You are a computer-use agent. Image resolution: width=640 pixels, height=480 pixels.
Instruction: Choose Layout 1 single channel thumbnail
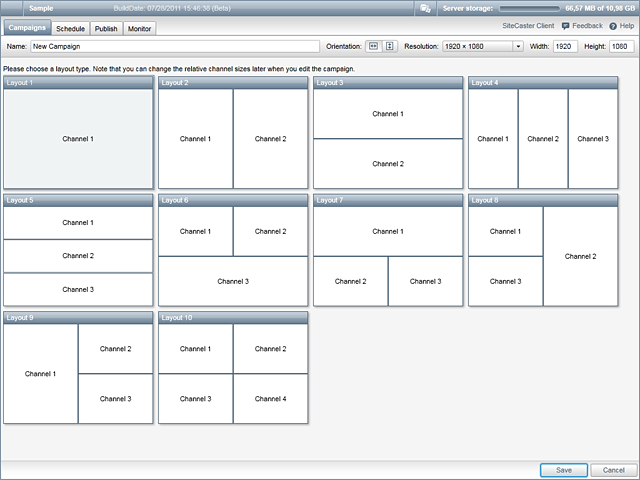coord(78,138)
